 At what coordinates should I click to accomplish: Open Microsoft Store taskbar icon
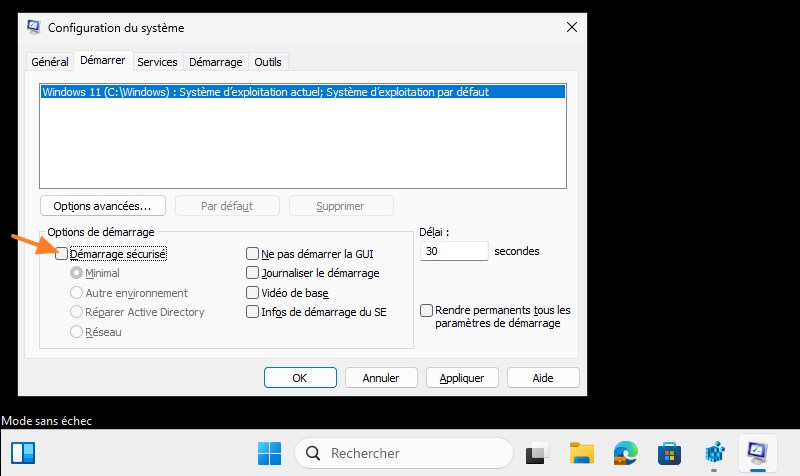pos(669,453)
